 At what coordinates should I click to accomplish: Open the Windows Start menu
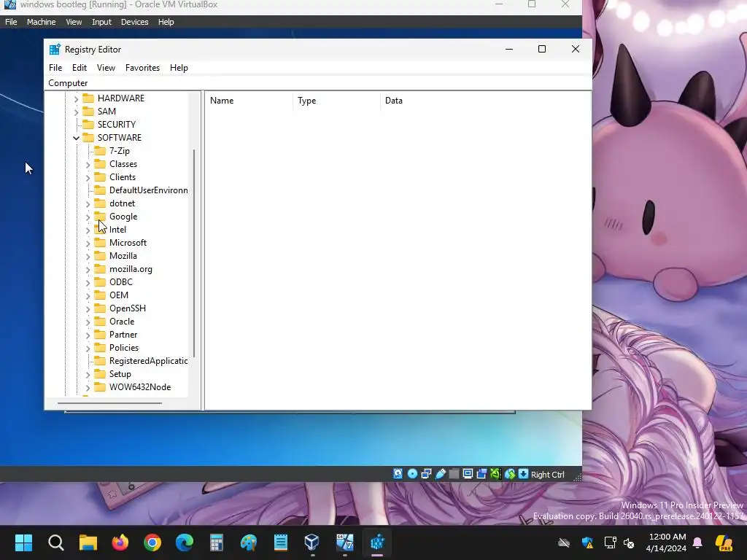point(24,542)
